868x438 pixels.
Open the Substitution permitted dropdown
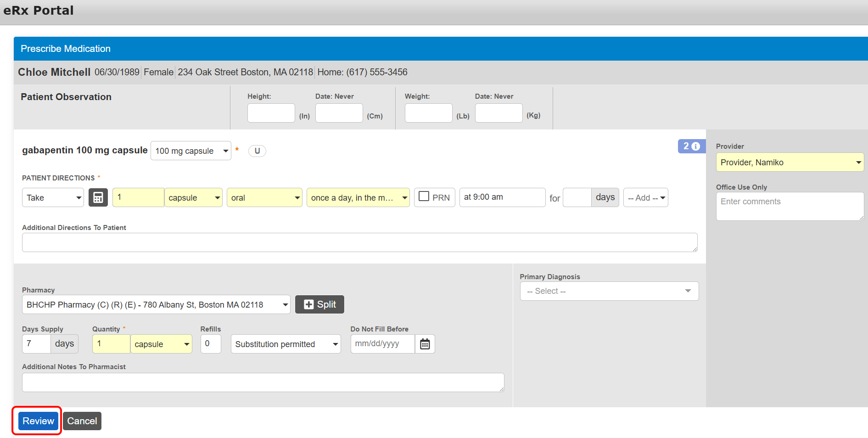pos(286,344)
